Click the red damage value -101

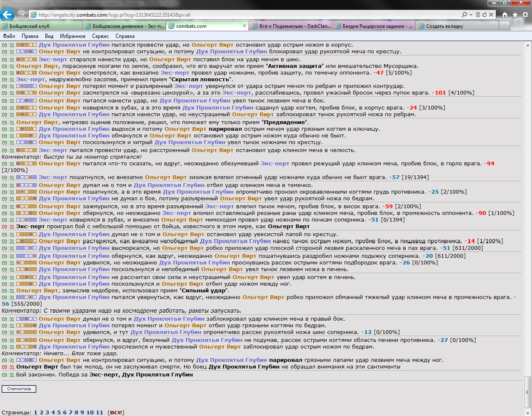pos(439,93)
